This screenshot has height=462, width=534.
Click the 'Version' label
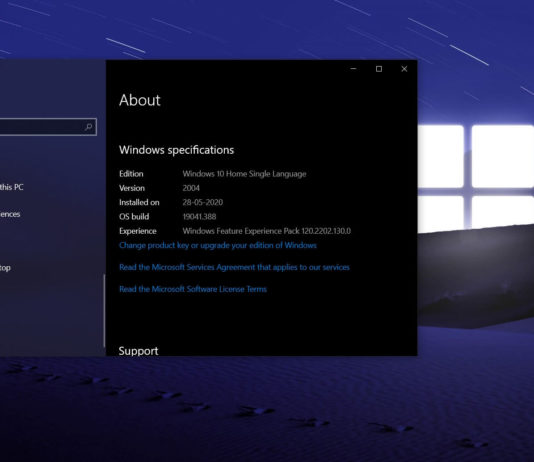(x=132, y=188)
